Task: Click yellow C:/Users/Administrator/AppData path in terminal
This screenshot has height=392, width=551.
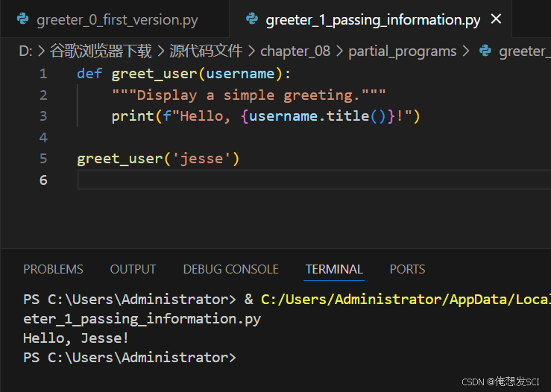Action: coord(406,300)
